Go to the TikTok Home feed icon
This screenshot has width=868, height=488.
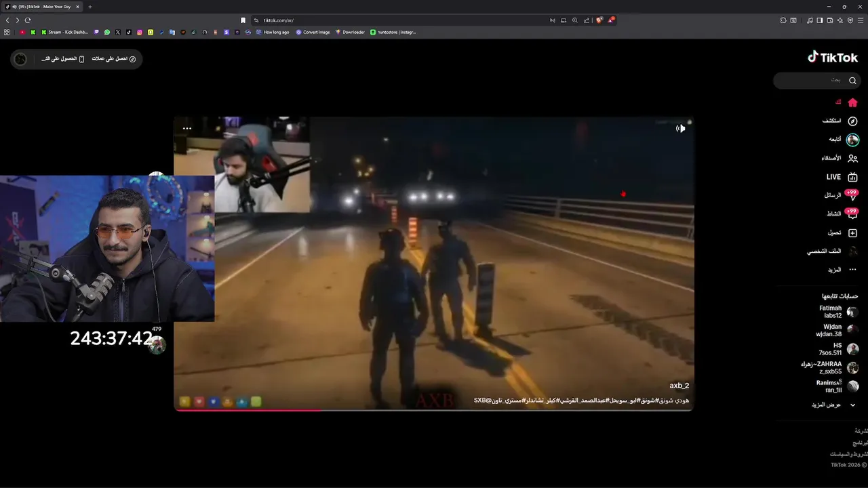point(852,102)
